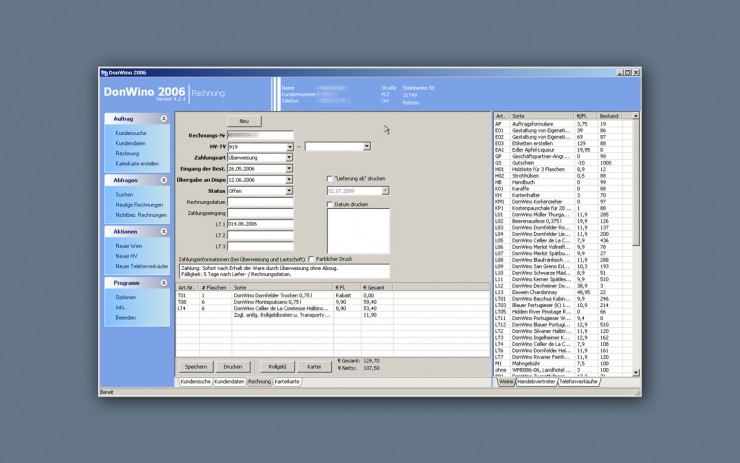Click the text box under Datum drucken
This screenshot has height=463, width=740.
(x=358, y=231)
